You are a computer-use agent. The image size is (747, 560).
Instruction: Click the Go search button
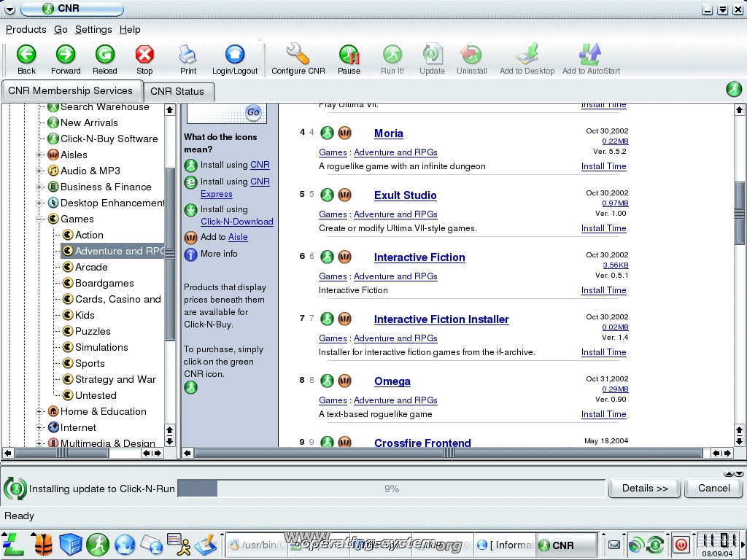pyautogui.click(x=253, y=112)
